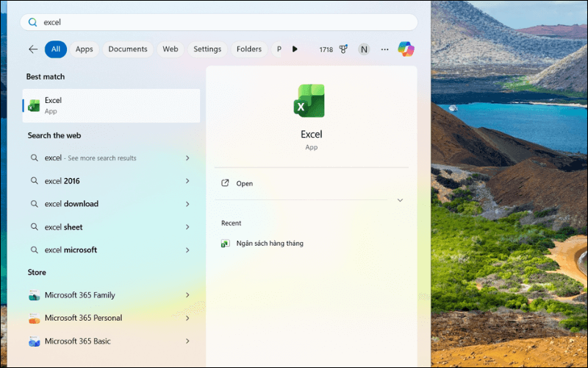Expand the chevron for Microsoft 365 Basic
588x368 pixels.
187,341
